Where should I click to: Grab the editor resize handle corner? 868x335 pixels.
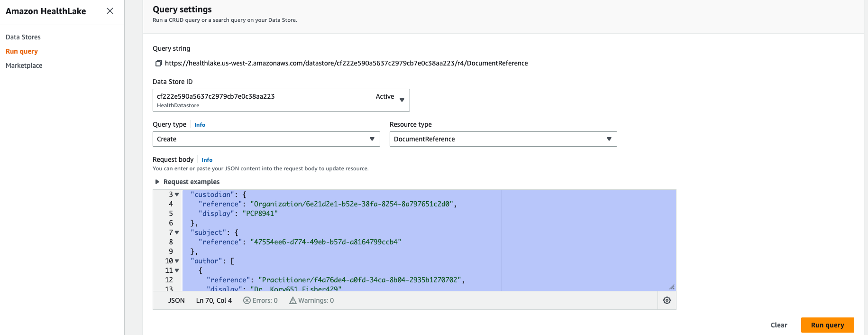[x=672, y=287]
